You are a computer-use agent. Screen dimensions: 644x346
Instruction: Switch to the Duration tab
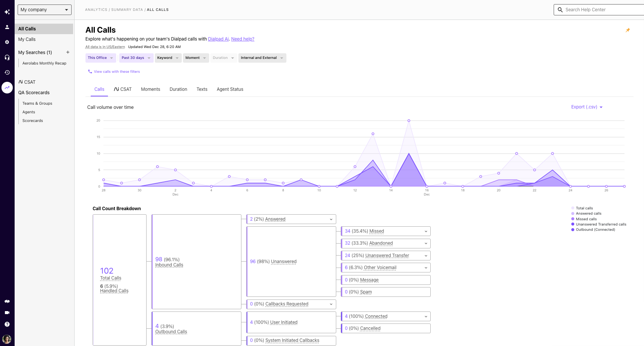coord(178,89)
